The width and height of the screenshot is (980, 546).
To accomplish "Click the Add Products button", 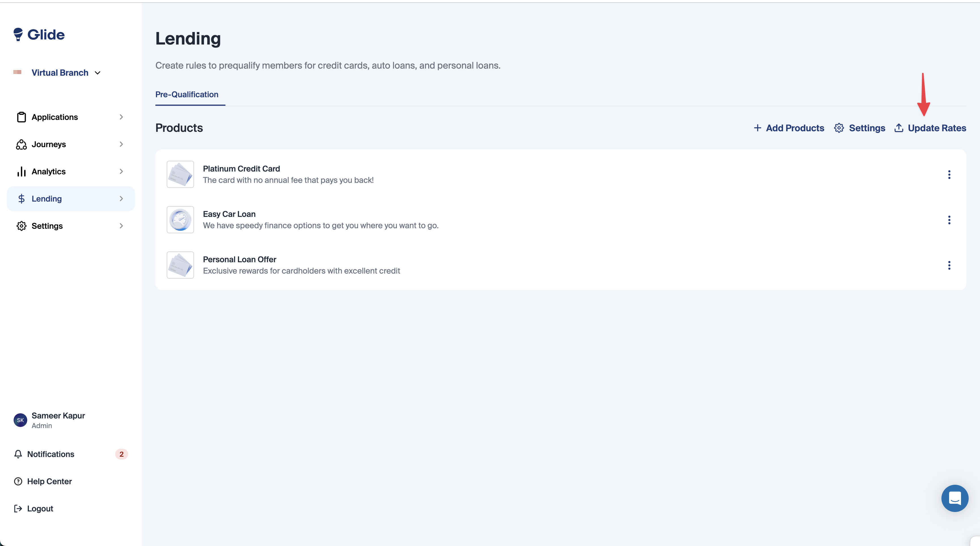I will (789, 128).
